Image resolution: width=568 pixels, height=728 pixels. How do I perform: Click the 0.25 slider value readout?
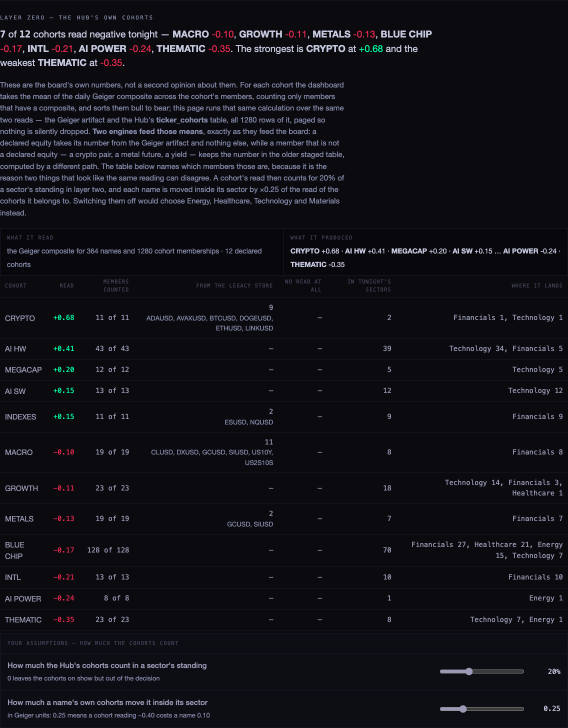tap(552, 708)
